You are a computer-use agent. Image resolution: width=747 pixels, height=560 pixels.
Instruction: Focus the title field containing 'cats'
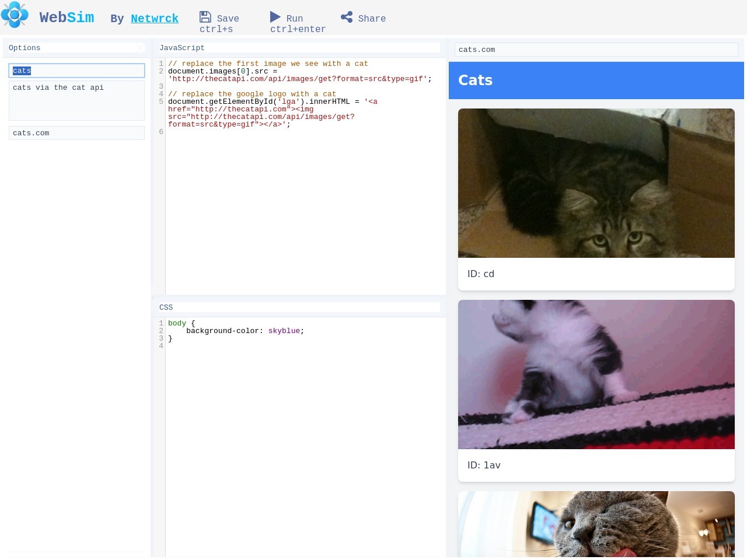(x=76, y=71)
